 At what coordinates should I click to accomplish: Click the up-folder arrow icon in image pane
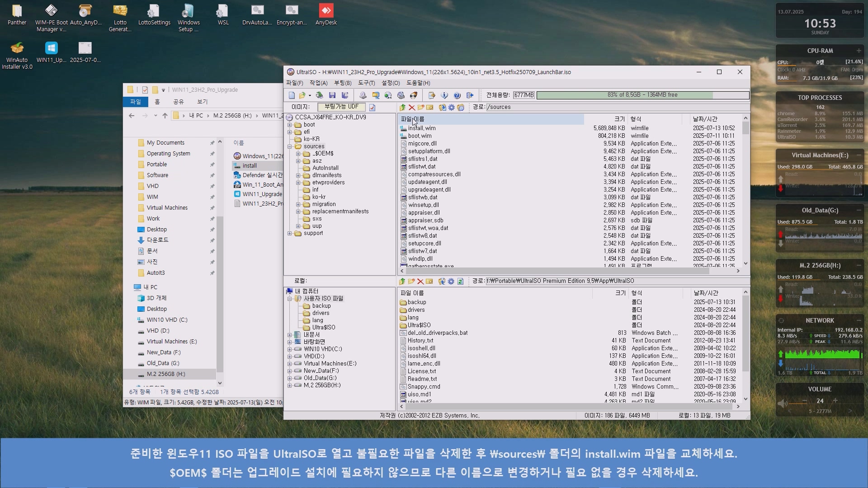click(x=402, y=108)
